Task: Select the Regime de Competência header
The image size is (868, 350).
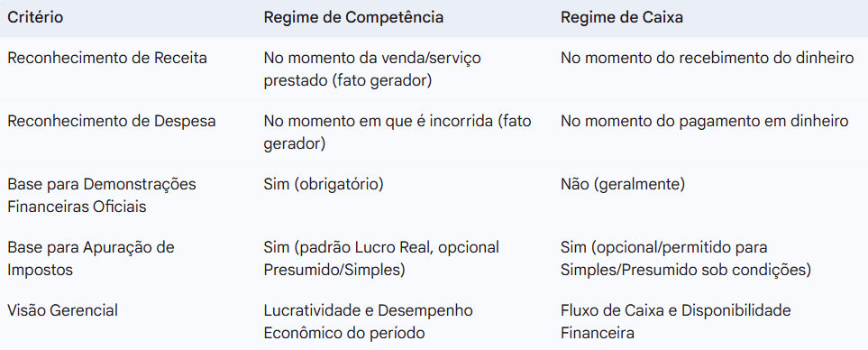Action: (x=353, y=18)
